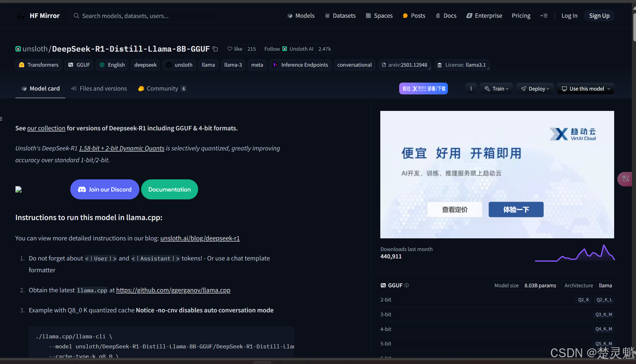
Task: Open the navigation overflow menu icon
Action: click(x=544, y=16)
